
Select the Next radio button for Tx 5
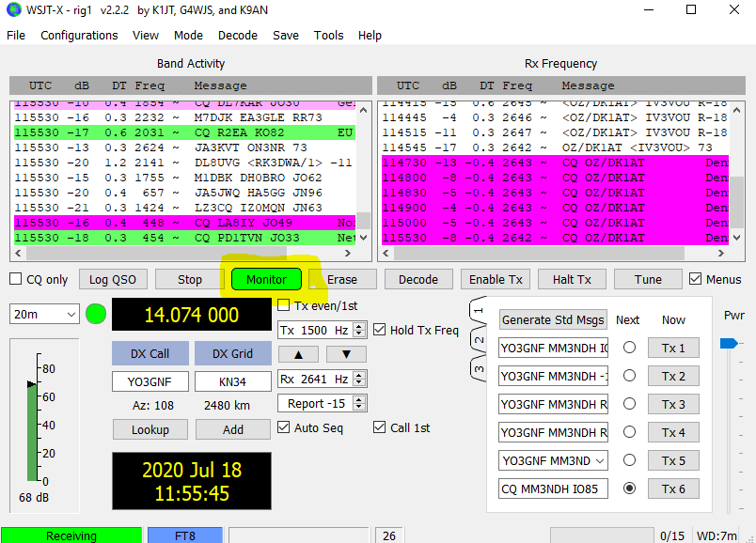(x=629, y=460)
